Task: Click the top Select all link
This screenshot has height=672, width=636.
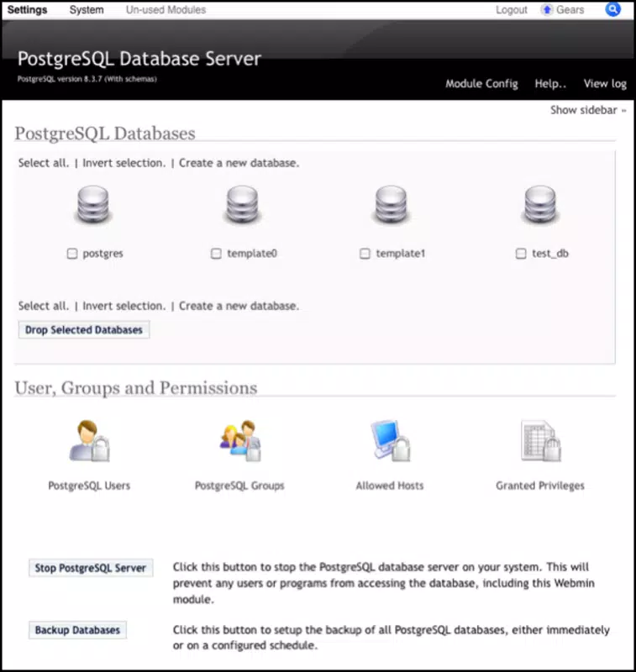Action: pos(44,163)
